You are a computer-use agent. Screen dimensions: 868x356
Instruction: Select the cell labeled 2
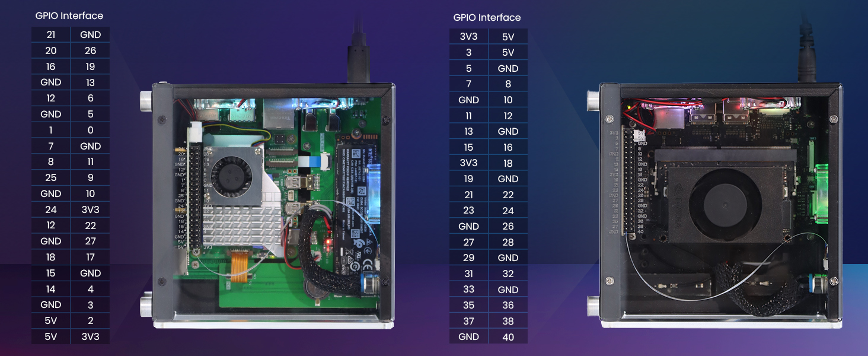coord(90,320)
